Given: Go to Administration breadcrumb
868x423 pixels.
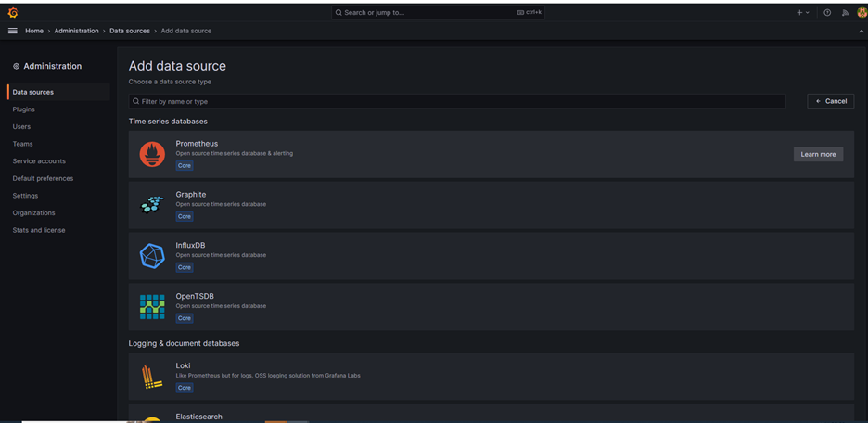Looking at the screenshot, I should click(76, 31).
